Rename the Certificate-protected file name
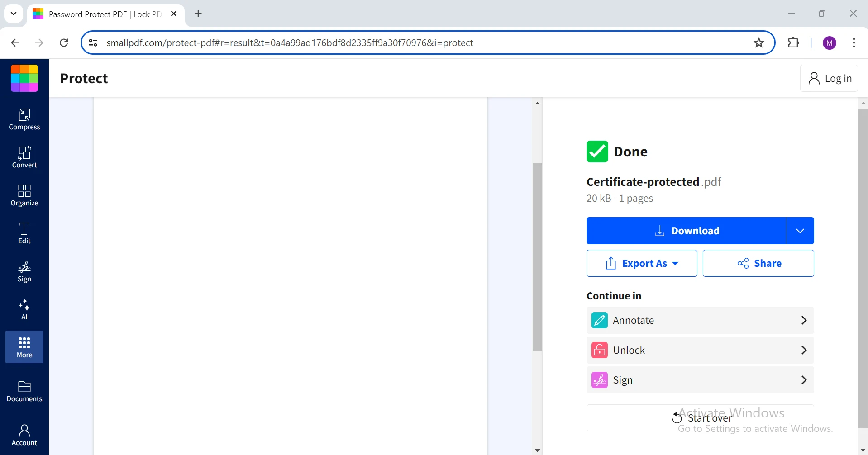868x455 pixels. coord(643,182)
